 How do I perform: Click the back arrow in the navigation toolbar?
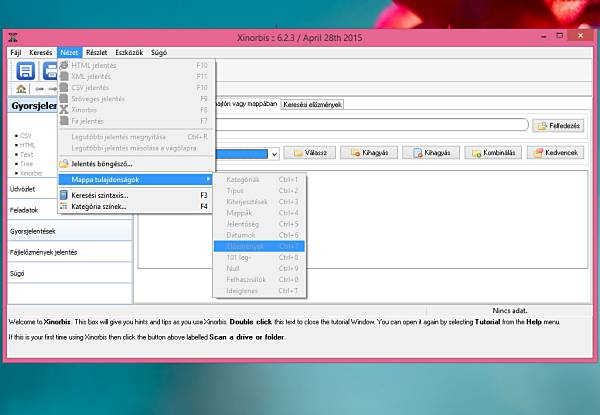click(x=39, y=89)
